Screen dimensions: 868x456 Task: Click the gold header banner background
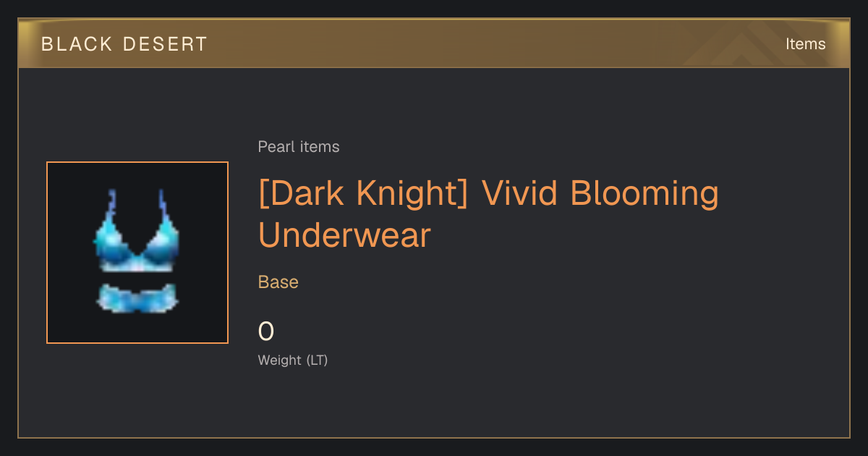tap(434, 43)
